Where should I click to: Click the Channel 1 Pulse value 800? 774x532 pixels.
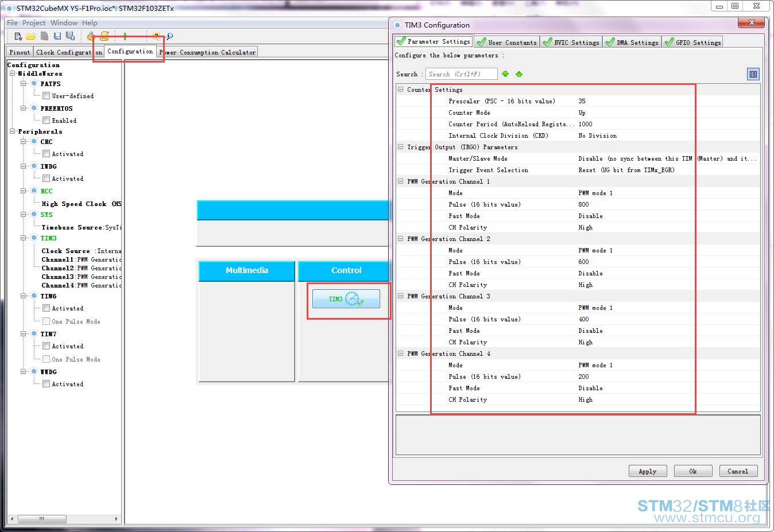668,204
